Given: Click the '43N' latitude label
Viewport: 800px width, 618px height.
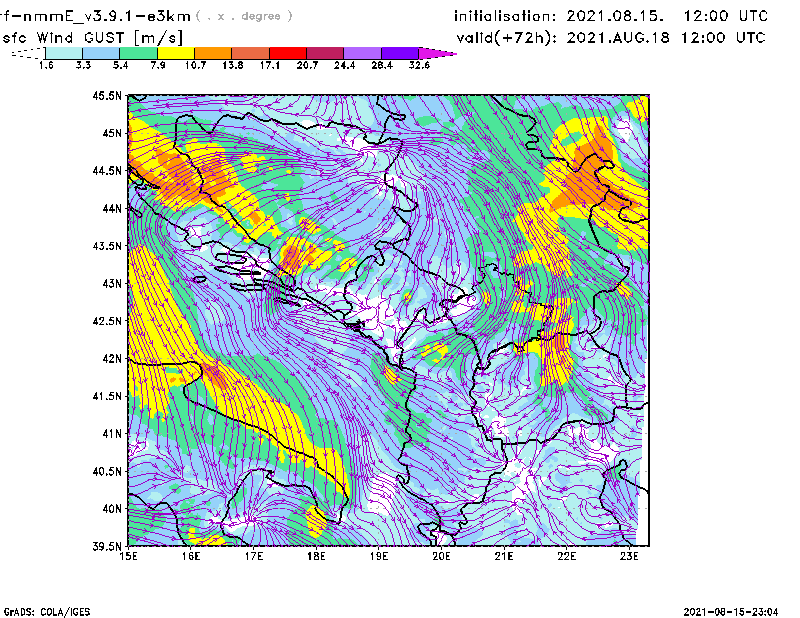Looking at the screenshot, I should tap(112, 283).
